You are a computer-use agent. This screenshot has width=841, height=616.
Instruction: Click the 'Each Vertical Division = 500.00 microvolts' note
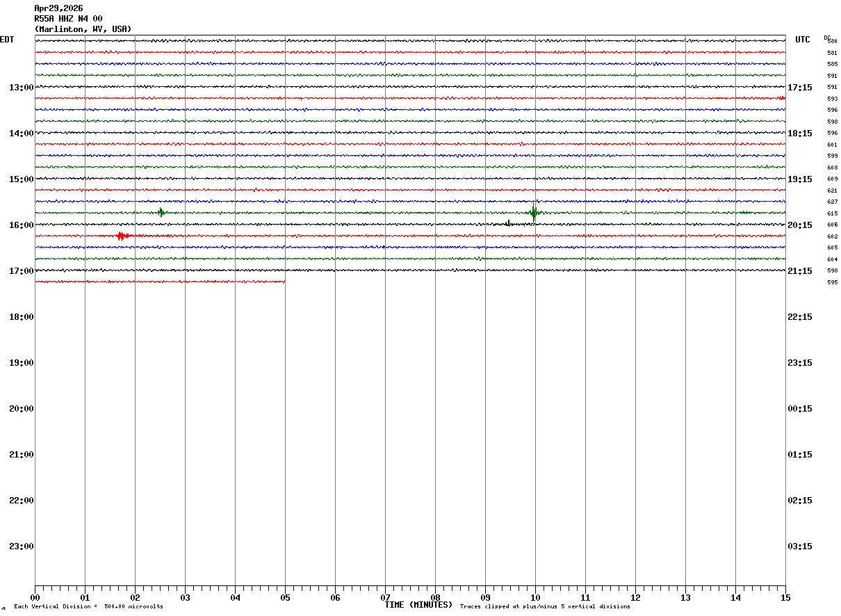89,607
